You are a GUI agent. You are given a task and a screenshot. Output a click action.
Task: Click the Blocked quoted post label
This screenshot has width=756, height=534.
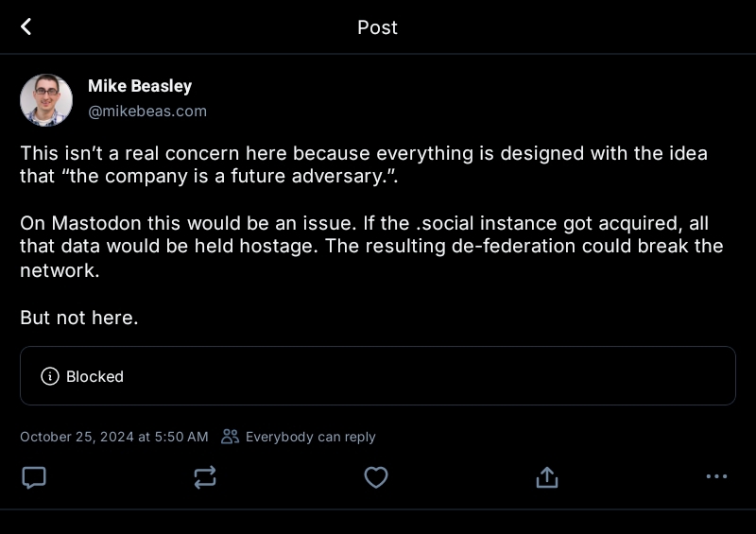coord(94,376)
